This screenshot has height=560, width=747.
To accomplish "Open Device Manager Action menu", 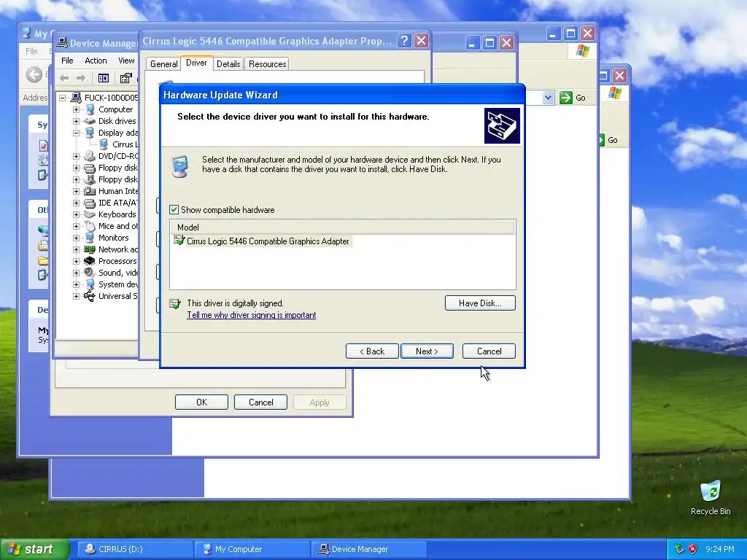I will click(96, 61).
